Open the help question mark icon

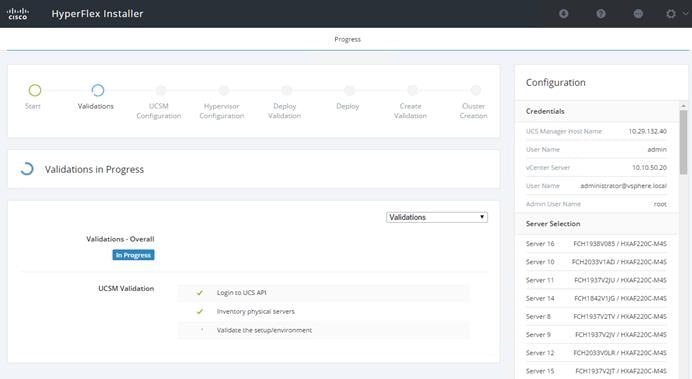click(x=601, y=14)
